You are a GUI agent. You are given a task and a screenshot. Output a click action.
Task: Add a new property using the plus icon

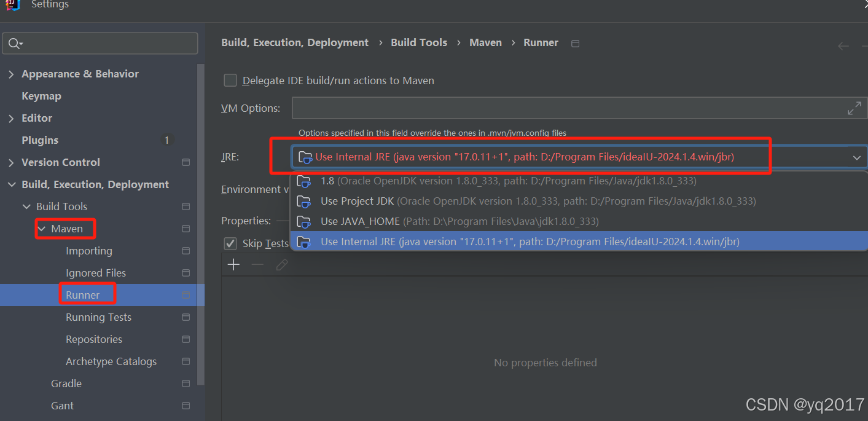click(x=233, y=264)
